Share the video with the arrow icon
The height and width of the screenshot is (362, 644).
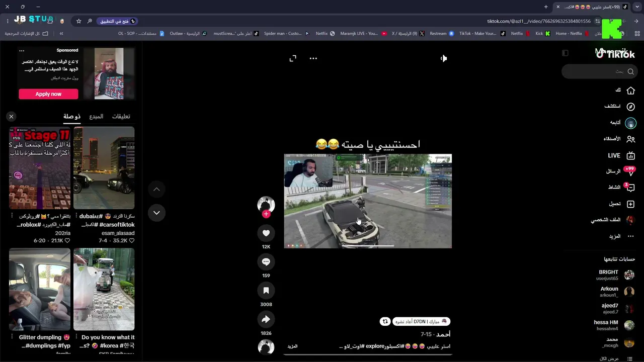[x=266, y=319]
